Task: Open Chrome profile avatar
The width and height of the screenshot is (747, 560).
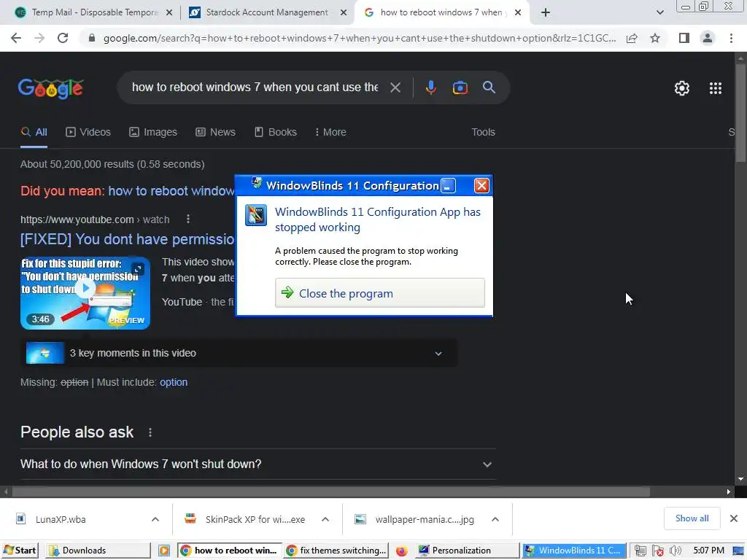Action: tap(708, 38)
